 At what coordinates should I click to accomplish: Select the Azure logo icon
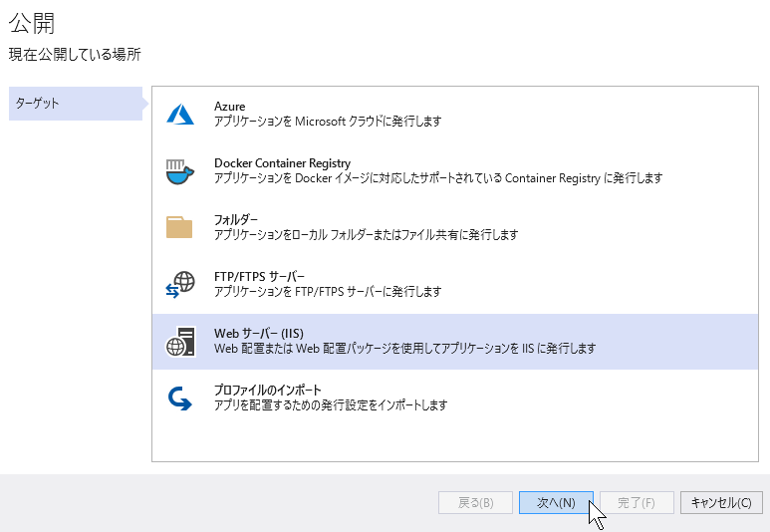(x=180, y=114)
